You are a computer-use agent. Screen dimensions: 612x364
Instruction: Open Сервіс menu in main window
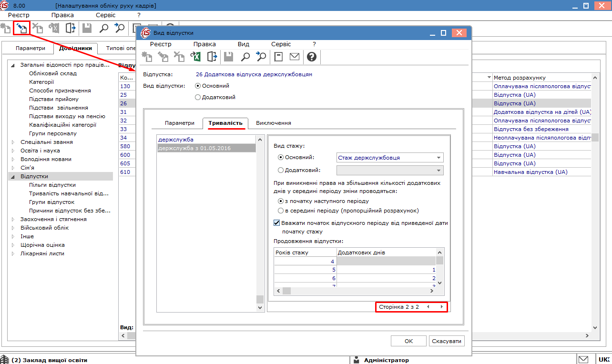click(106, 15)
